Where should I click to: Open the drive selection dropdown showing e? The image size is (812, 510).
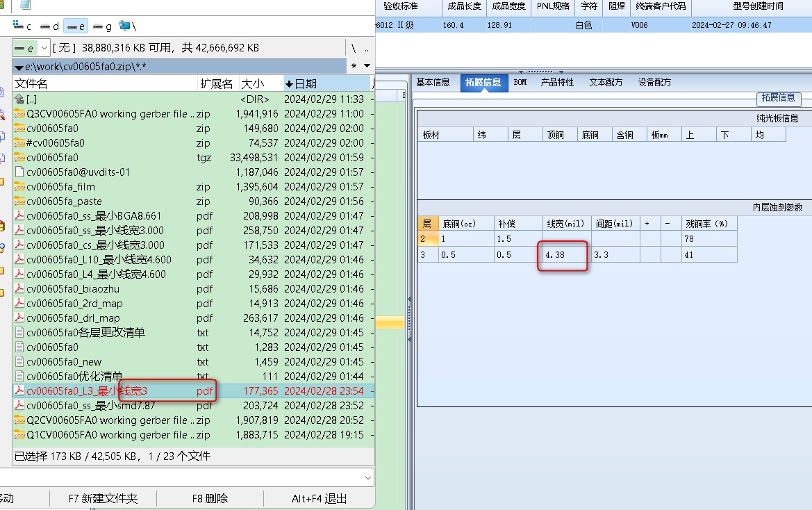coord(31,48)
